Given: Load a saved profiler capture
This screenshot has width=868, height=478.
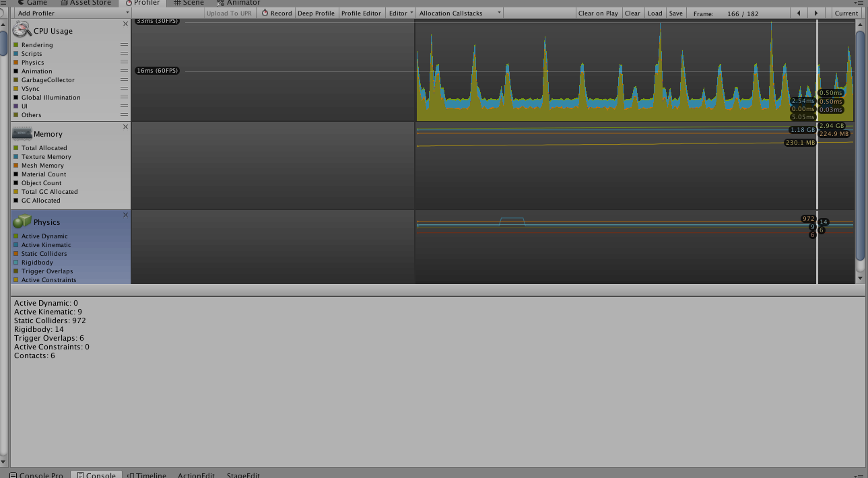Looking at the screenshot, I should click(x=655, y=13).
